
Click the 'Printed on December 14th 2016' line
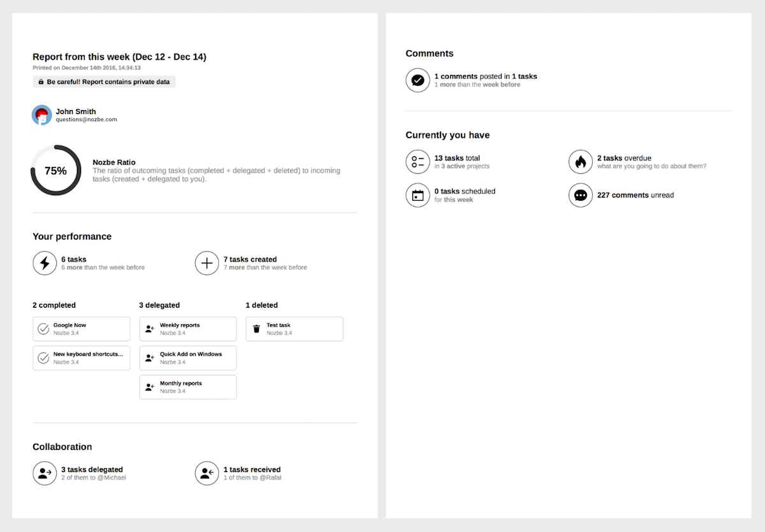click(87, 68)
